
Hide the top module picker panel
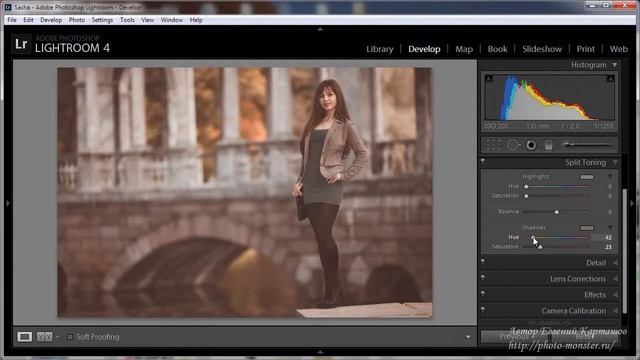click(320, 29)
